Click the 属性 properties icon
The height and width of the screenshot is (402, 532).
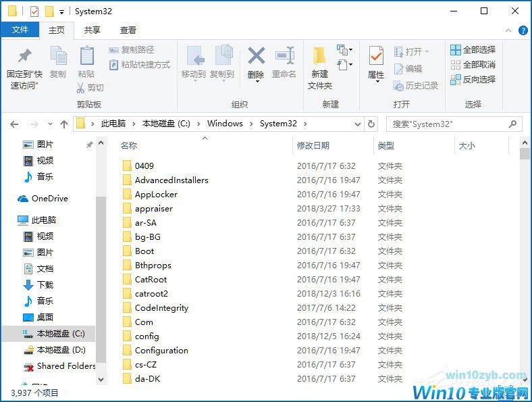376,57
